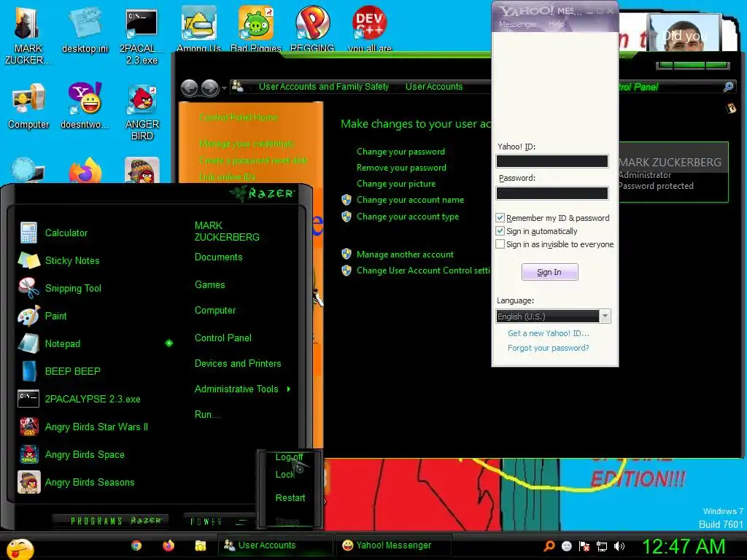Open doesntwo Yahoo desktop shortcut

pos(85,106)
